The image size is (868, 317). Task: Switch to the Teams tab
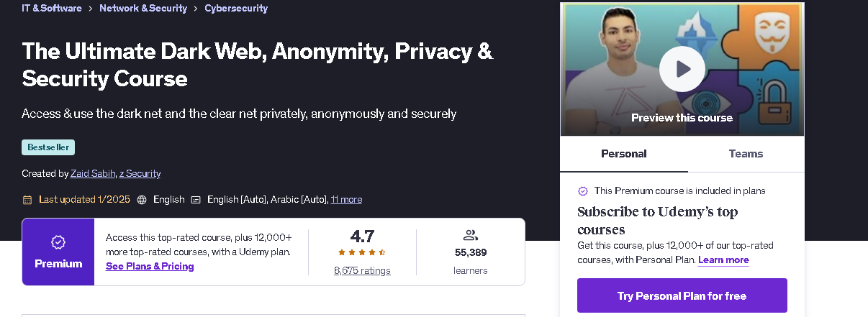tap(746, 154)
